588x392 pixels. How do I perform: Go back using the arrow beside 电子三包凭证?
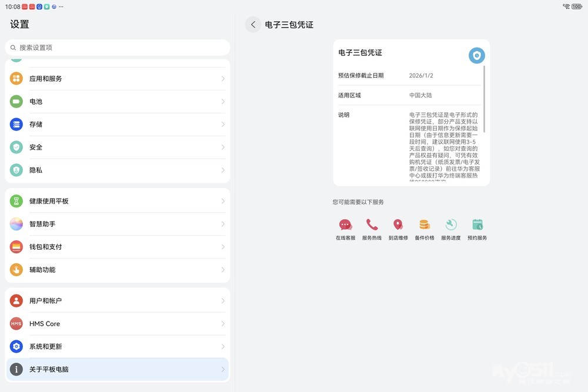click(253, 25)
